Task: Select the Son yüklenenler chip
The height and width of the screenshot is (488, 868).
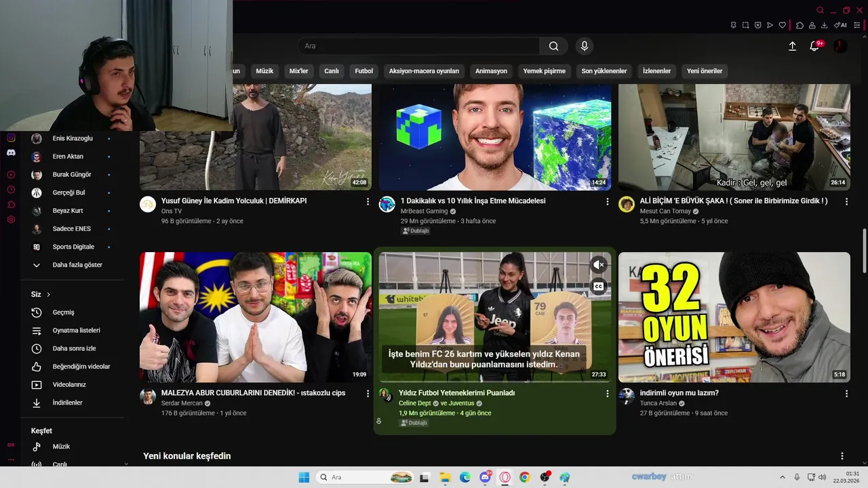Action: [604, 71]
